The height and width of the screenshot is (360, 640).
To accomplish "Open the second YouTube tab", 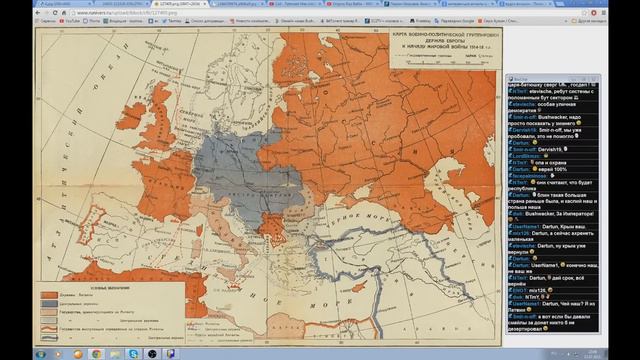I will [353, 4].
